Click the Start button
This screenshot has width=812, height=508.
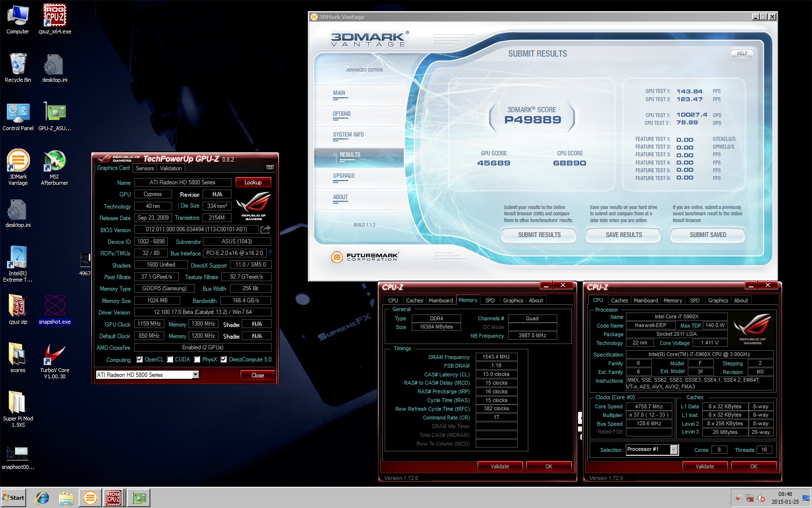point(14,498)
